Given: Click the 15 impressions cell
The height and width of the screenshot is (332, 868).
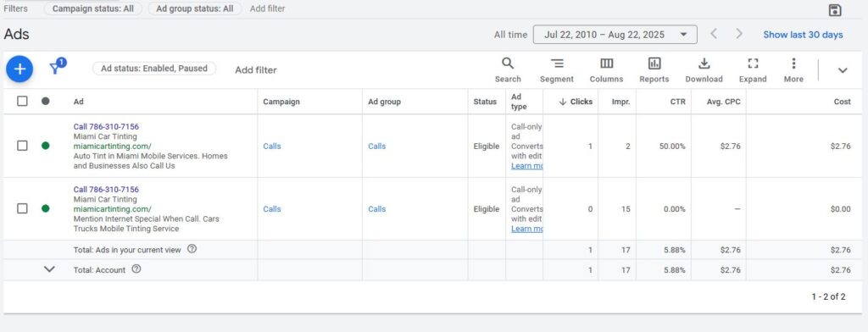Looking at the screenshot, I should point(626,209).
